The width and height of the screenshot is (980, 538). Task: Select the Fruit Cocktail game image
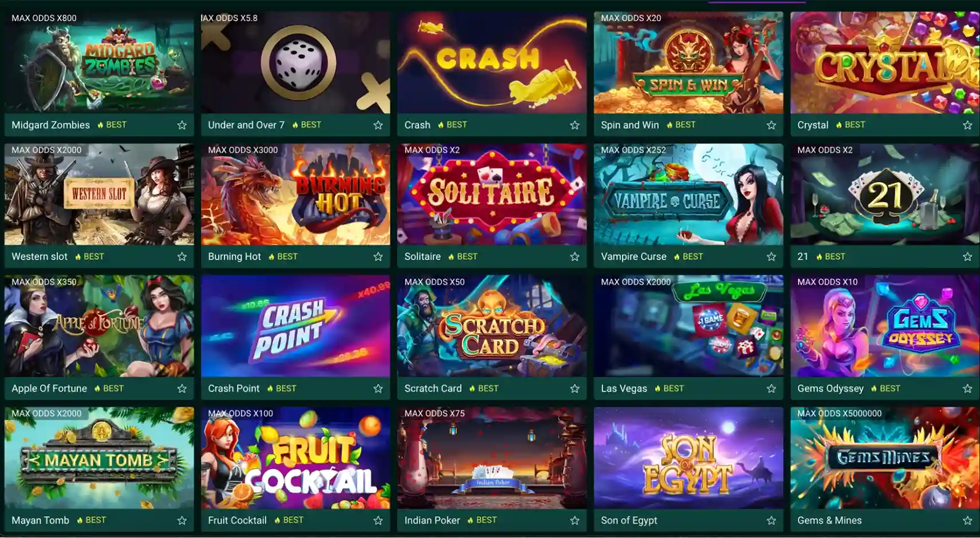click(x=296, y=458)
